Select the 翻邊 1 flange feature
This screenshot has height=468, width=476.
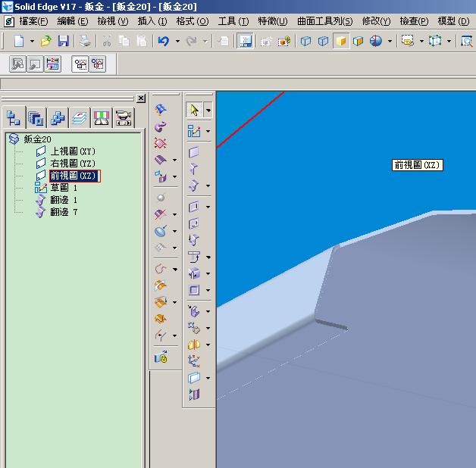[x=64, y=200]
